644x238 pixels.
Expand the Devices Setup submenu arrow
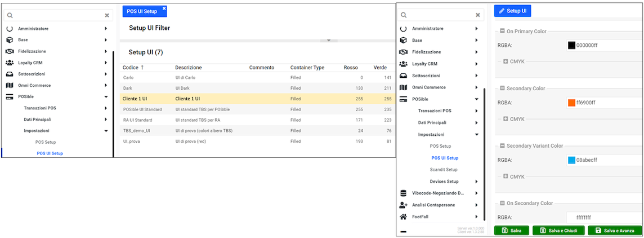click(476, 182)
